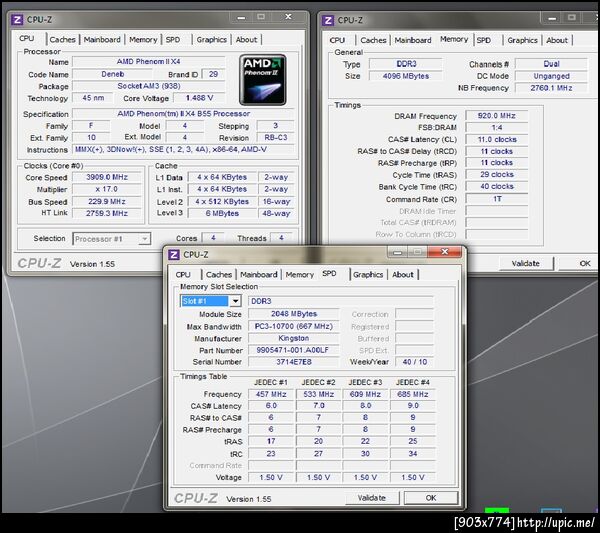600x533 pixels.
Task: Click the JEDEC #1 frequency 457 MHz
Action: [271, 394]
